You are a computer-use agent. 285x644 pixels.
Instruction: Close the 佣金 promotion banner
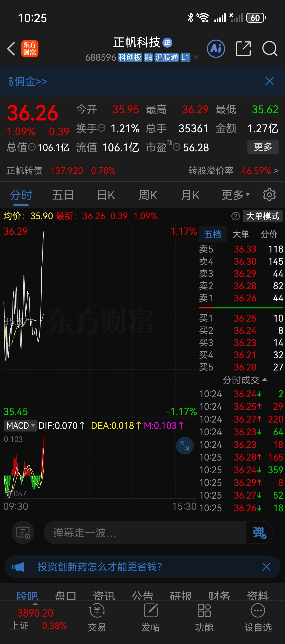point(270,81)
